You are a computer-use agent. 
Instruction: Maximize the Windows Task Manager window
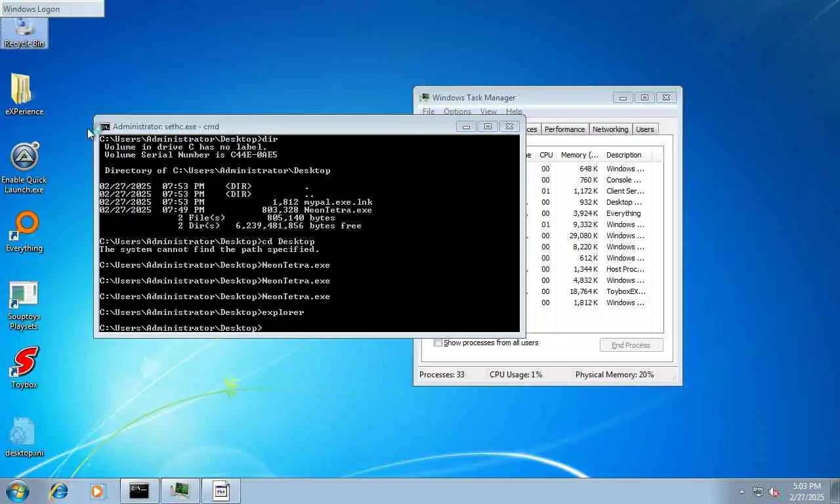pos(644,98)
